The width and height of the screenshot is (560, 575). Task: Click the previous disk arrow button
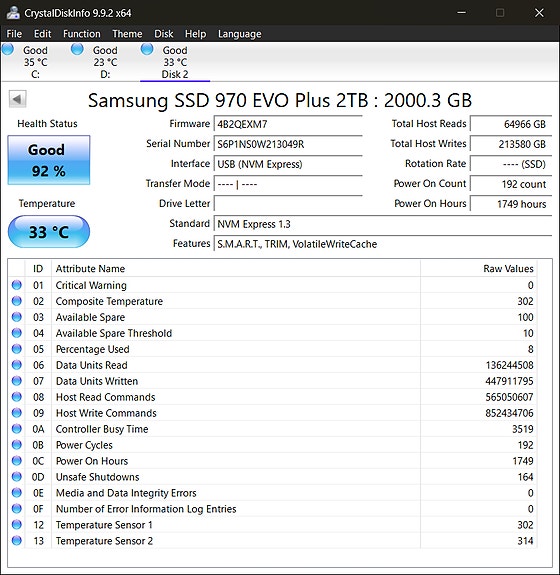pos(17,99)
